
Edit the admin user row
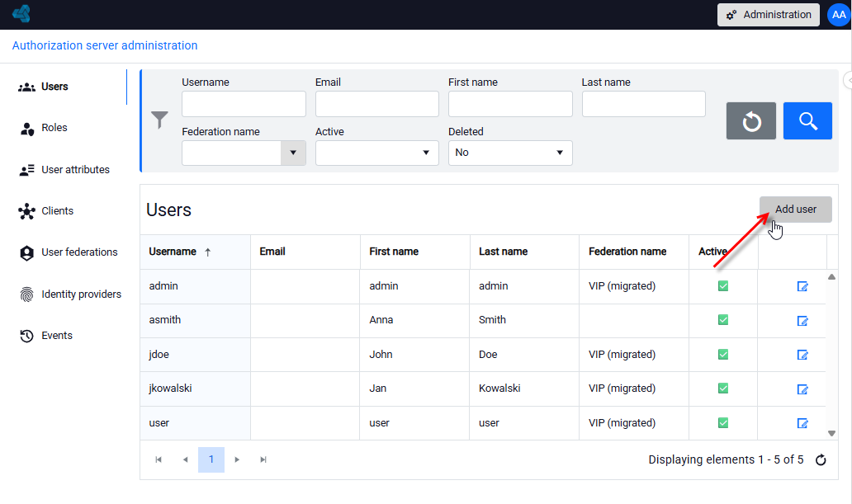click(x=802, y=286)
